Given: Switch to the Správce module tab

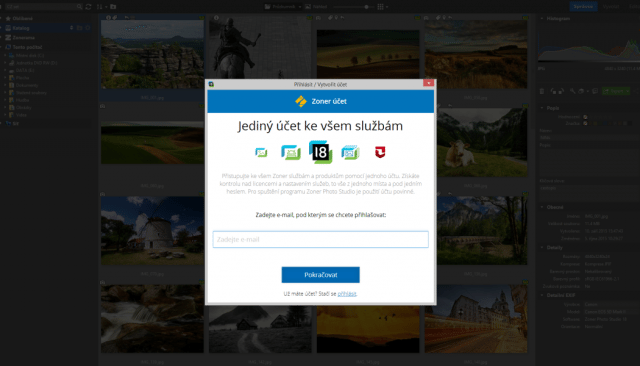Looking at the screenshot, I should tap(583, 7).
